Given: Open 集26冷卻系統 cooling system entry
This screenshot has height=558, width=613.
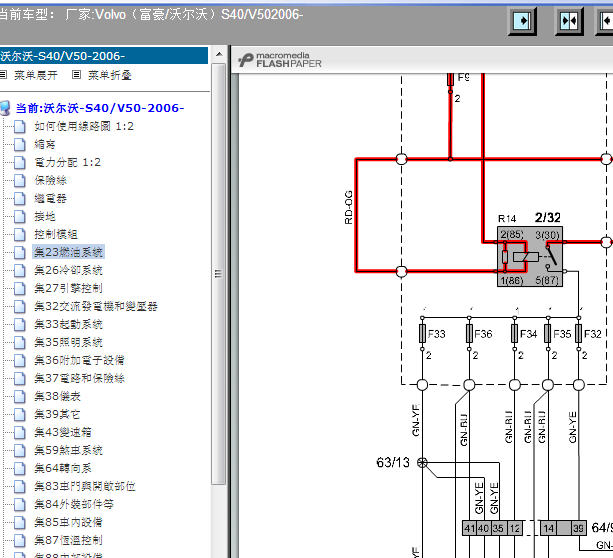Looking at the screenshot, I should tap(68, 270).
